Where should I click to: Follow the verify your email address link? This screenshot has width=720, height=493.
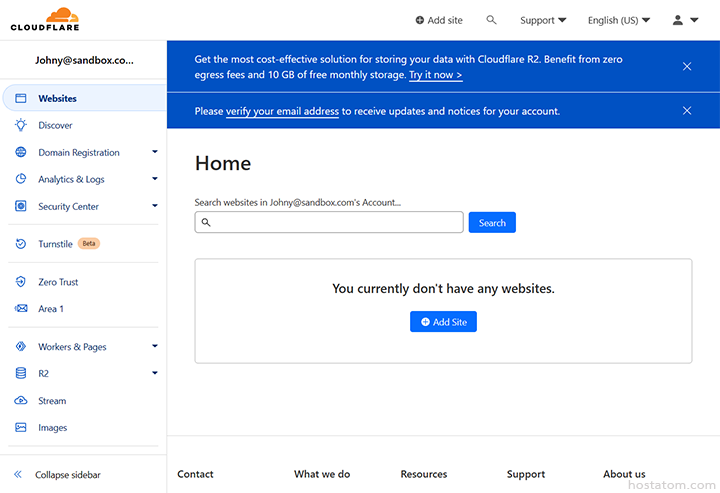coord(282,111)
